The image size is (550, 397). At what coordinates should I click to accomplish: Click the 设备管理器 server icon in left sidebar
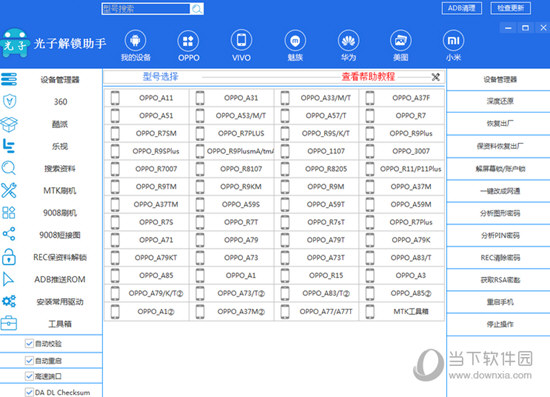click(9, 79)
